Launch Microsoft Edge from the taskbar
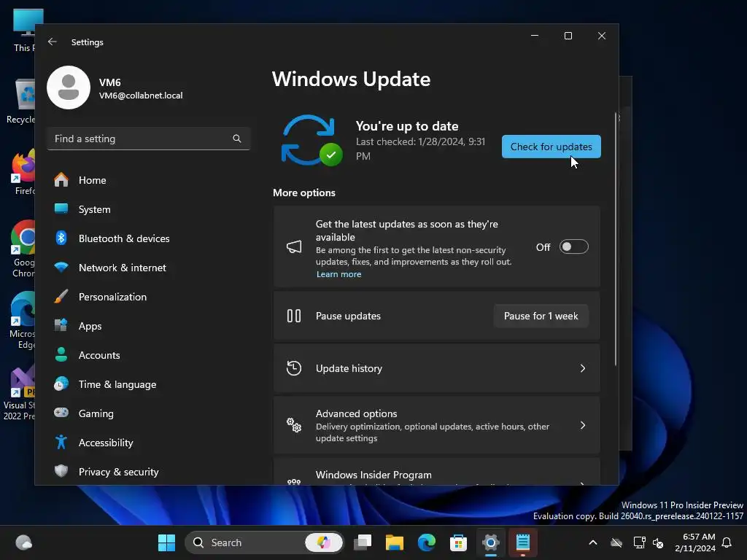Image resolution: width=747 pixels, height=560 pixels. point(426,542)
